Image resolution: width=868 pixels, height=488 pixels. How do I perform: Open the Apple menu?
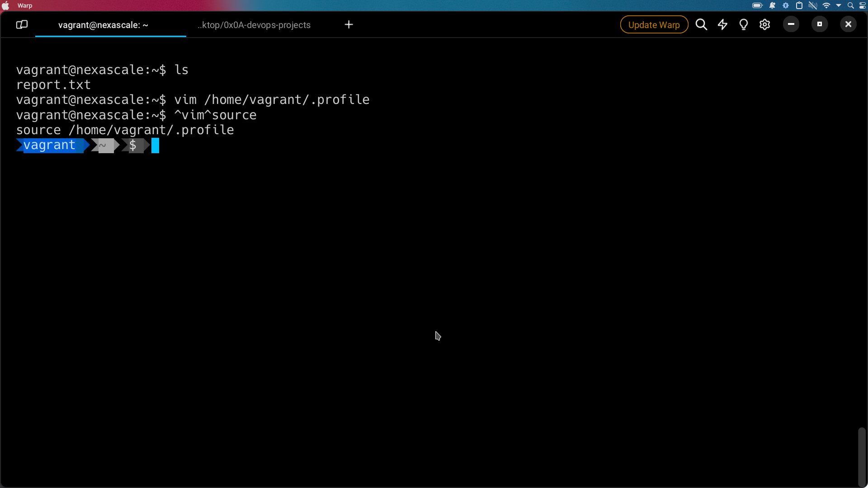(x=5, y=5)
